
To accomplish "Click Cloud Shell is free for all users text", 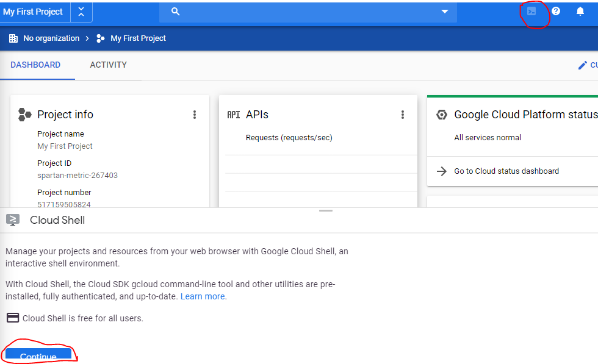I will tap(83, 318).
